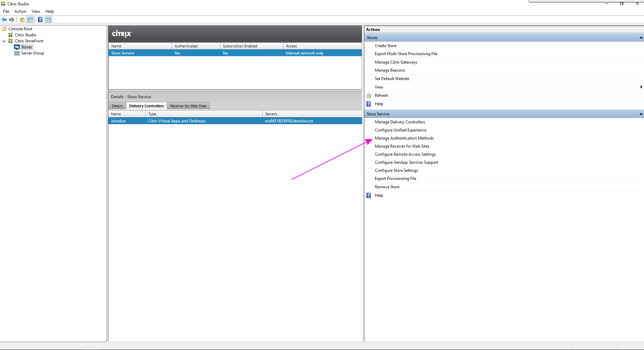Click 'Citrix Virtual Apps and Desktops' type cell
The height and width of the screenshot is (350, 644).
tap(177, 121)
